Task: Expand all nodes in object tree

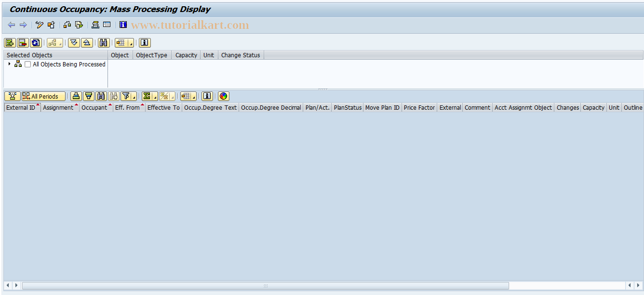Action: coord(74,43)
